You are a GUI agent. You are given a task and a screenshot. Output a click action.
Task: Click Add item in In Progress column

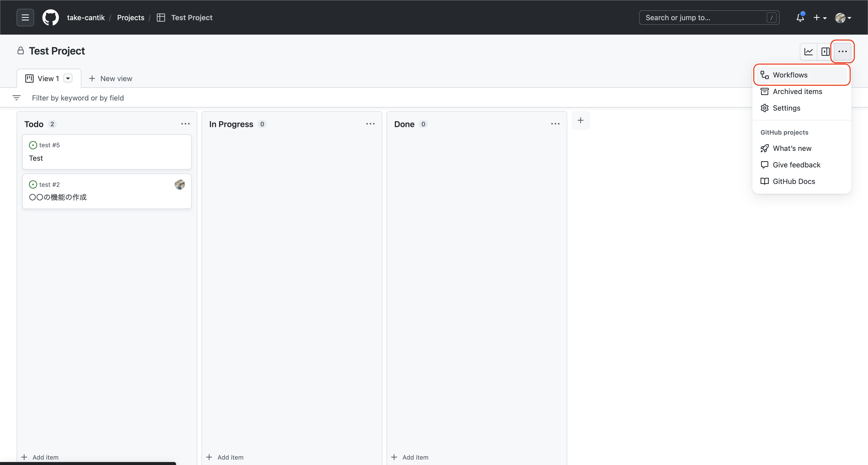tap(225, 457)
